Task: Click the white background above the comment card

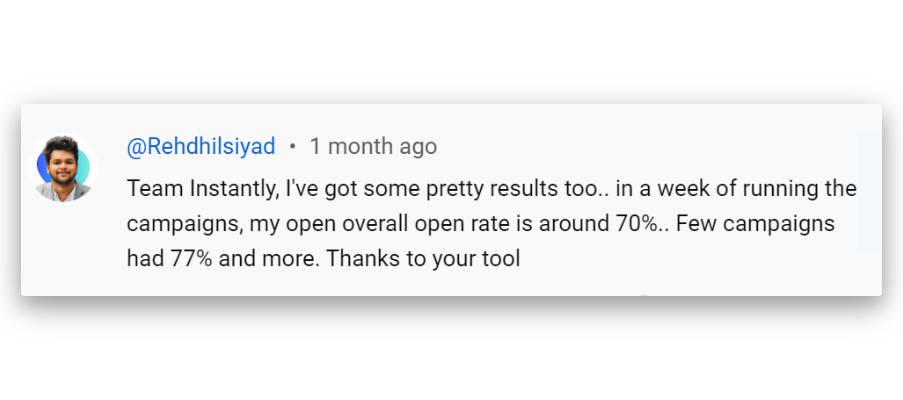Action: 450,50
